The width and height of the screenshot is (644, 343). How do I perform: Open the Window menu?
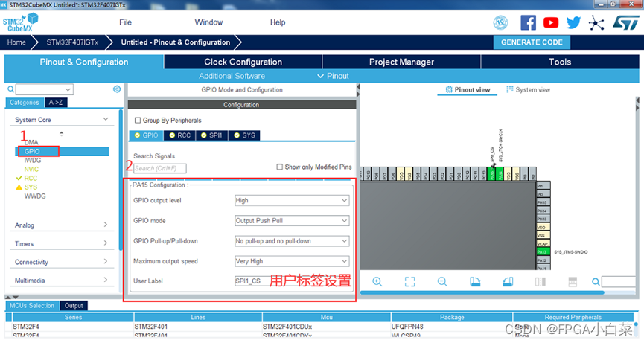click(208, 22)
